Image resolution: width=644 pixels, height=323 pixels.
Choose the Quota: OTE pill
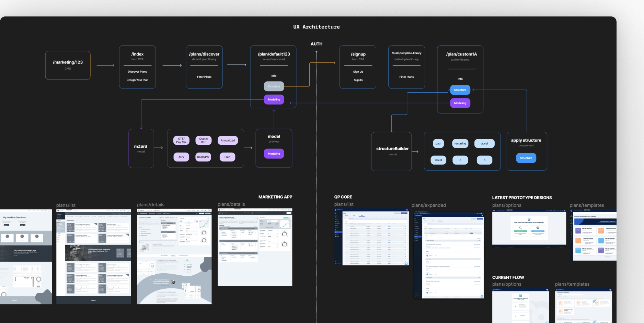204,141
